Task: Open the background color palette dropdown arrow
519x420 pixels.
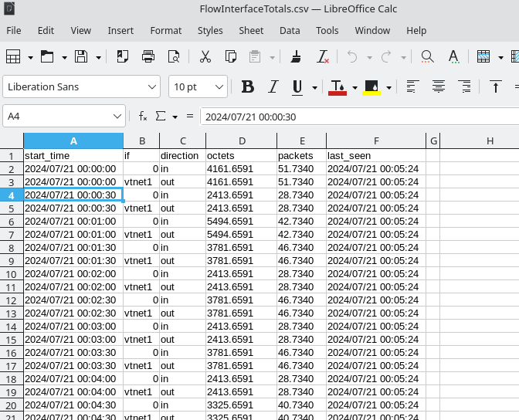Action: 389,88
